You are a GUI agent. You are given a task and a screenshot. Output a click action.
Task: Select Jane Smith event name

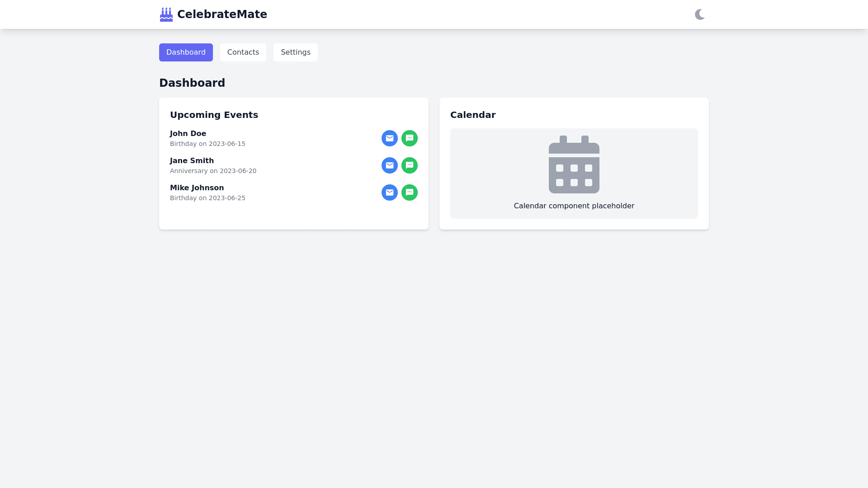(192, 161)
